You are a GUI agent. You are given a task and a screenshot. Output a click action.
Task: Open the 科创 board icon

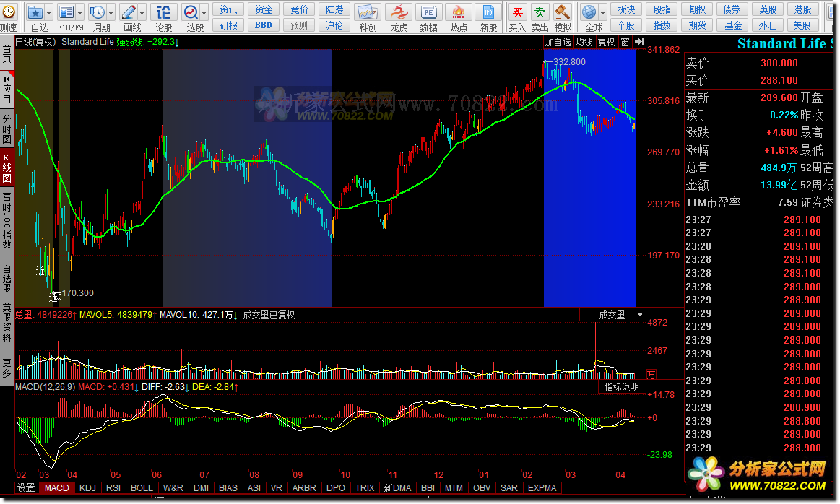[368, 12]
